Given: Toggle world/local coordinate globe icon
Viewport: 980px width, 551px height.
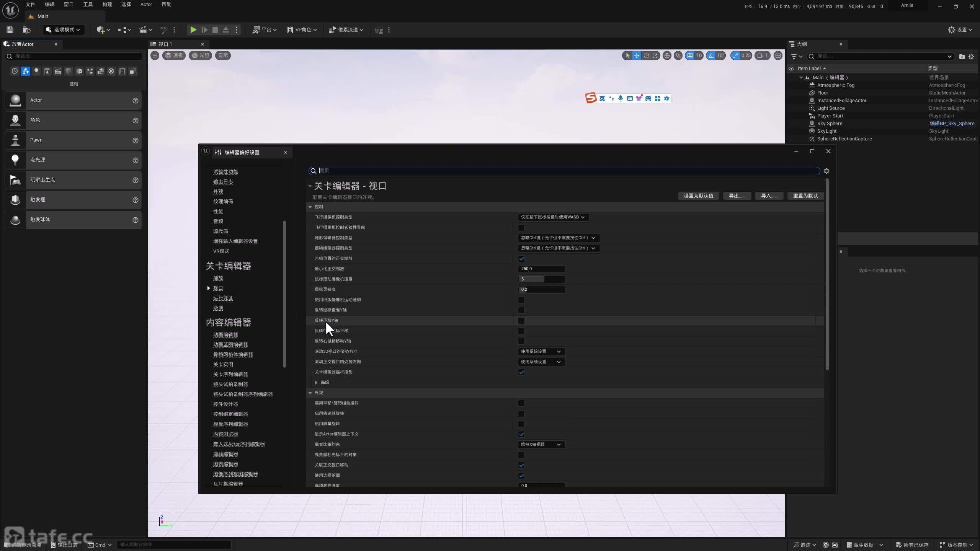Looking at the screenshot, I should 667,56.
